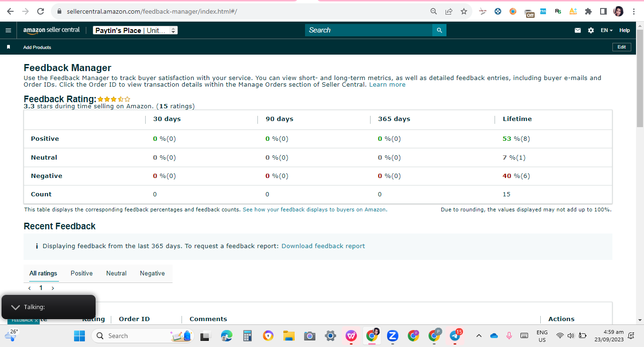The height and width of the screenshot is (347, 644).
Task: Click the 30 days column header
Action: tap(167, 119)
